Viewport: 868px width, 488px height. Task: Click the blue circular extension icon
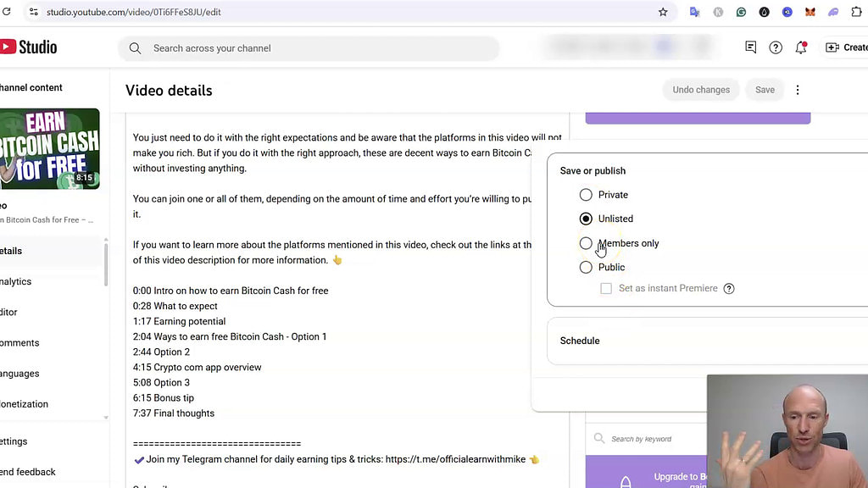point(787,12)
